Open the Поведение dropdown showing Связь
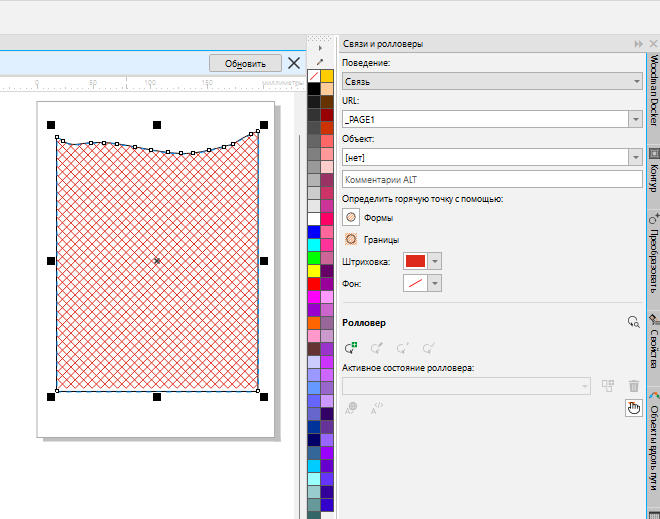The width and height of the screenshot is (660, 519). [x=491, y=81]
